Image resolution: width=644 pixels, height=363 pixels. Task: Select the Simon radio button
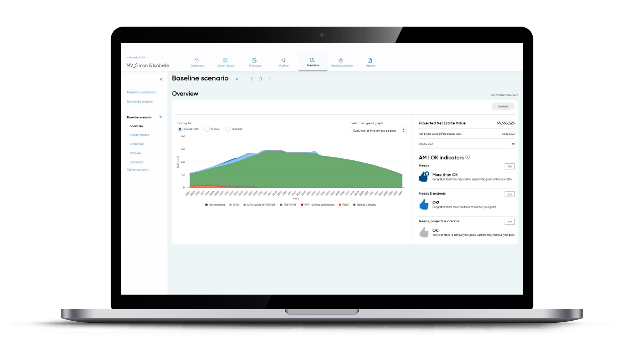tap(207, 129)
